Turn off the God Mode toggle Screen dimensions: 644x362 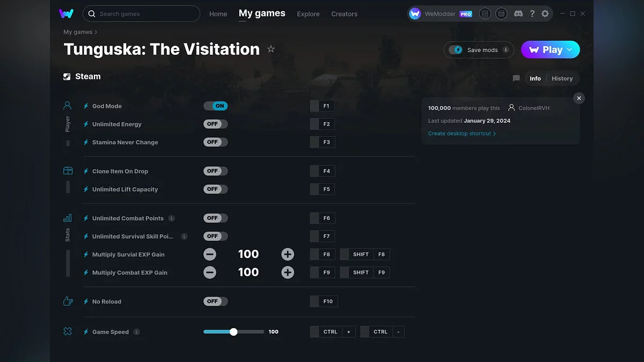tap(215, 106)
